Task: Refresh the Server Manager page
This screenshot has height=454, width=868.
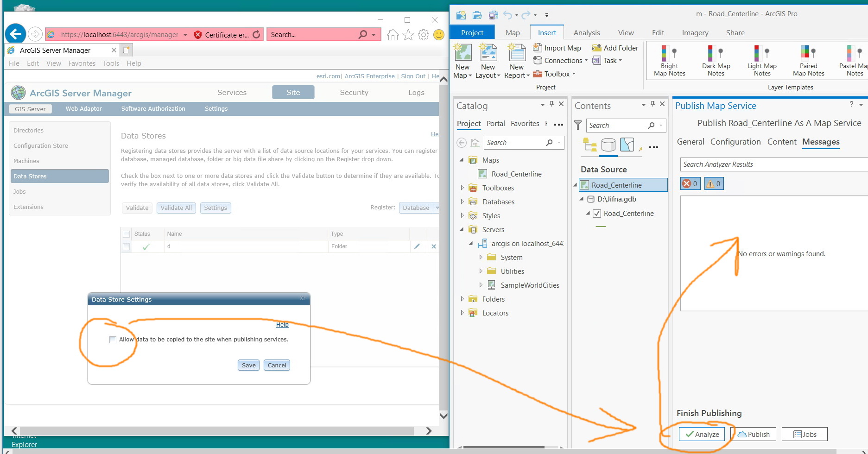Action: (x=256, y=34)
